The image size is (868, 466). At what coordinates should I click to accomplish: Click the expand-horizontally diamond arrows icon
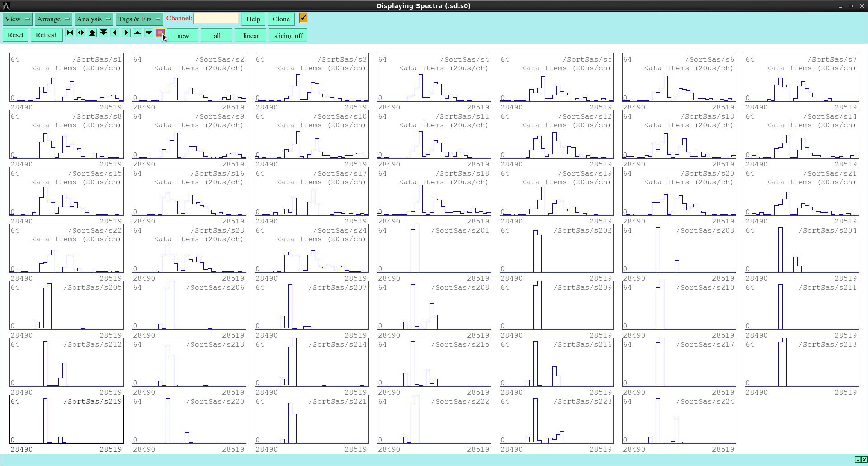click(81, 33)
